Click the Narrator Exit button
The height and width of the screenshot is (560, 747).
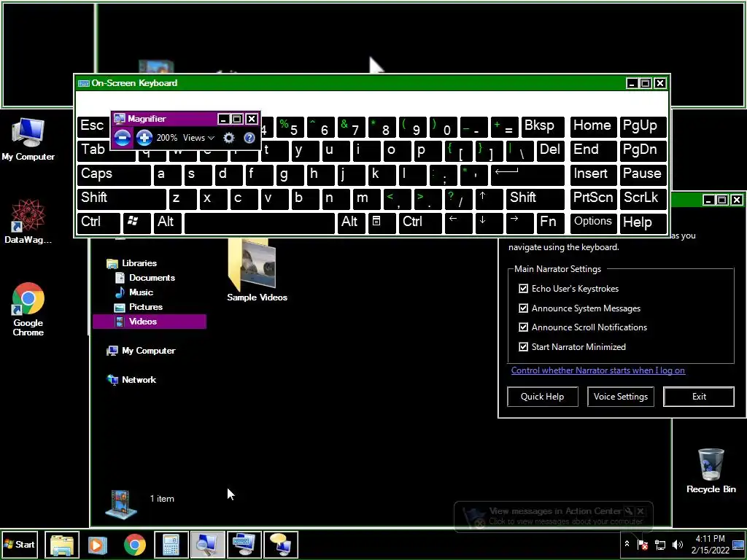pos(699,397)
